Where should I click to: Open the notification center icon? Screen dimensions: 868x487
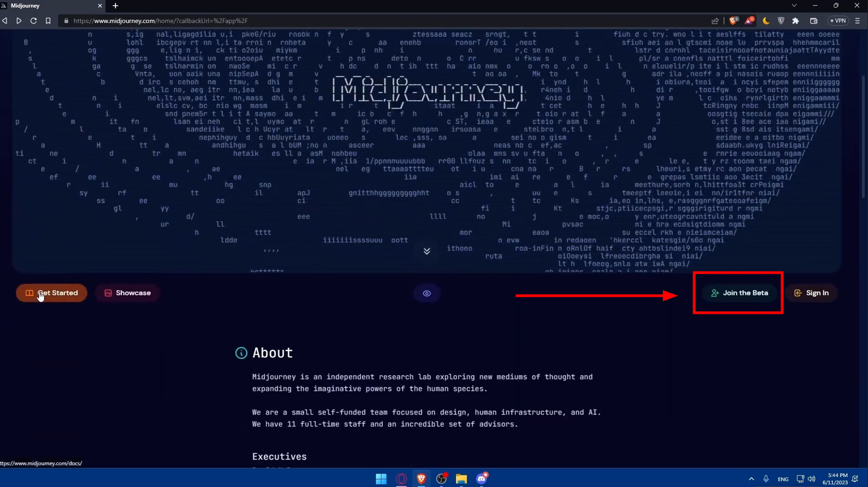click(855, 479)
